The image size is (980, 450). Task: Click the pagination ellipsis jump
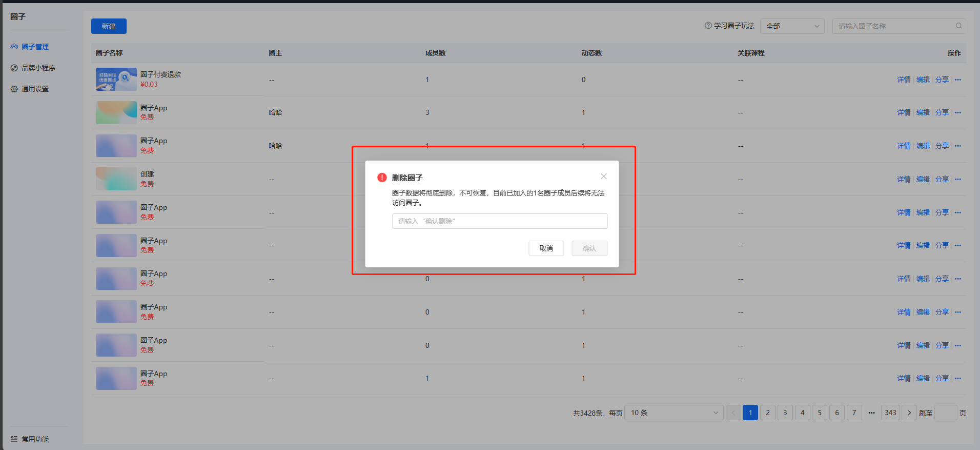pyautogui.click(x=871, y=413)
